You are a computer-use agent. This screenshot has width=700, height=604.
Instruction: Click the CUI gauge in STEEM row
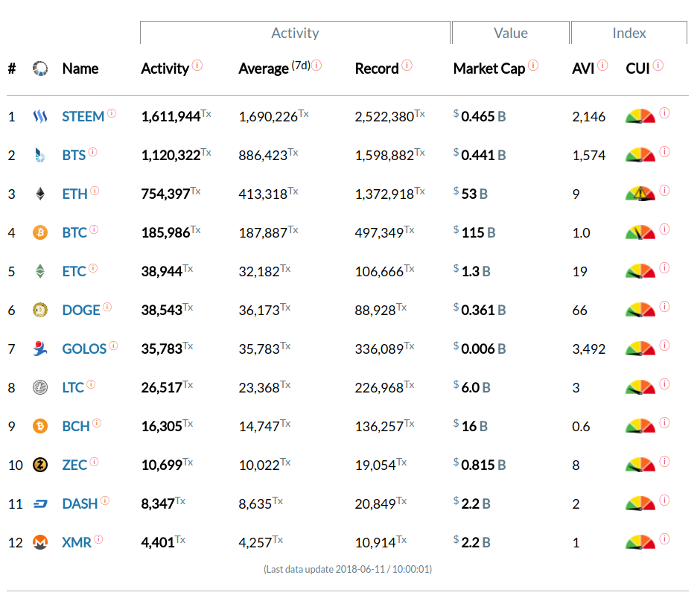tap(640, 116)
